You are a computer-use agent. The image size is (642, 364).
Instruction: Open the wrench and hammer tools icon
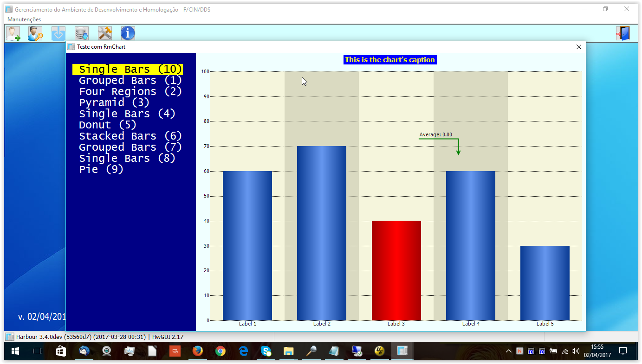(105, 33)
